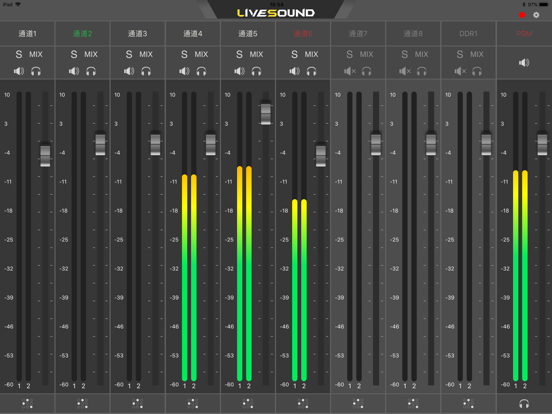Mute channel 通道2 speaker icon
The width and height of the screenshot is (552, 414).
[x=74, y=71]
